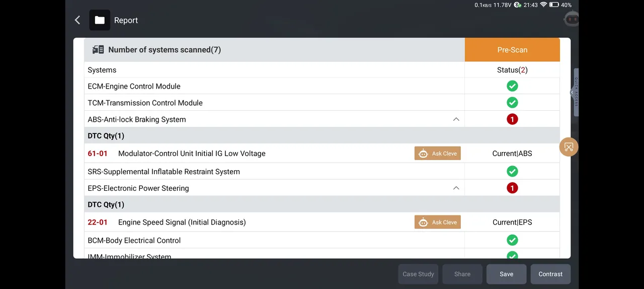
Task: Tap the Status(2) column header
Action: pyautogui.click(x=512, y=70)
